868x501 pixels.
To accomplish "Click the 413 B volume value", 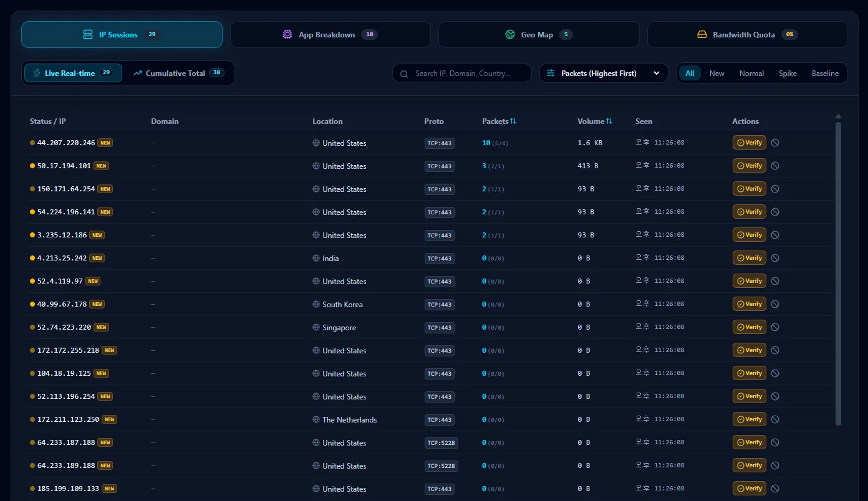I will [588, 166].
